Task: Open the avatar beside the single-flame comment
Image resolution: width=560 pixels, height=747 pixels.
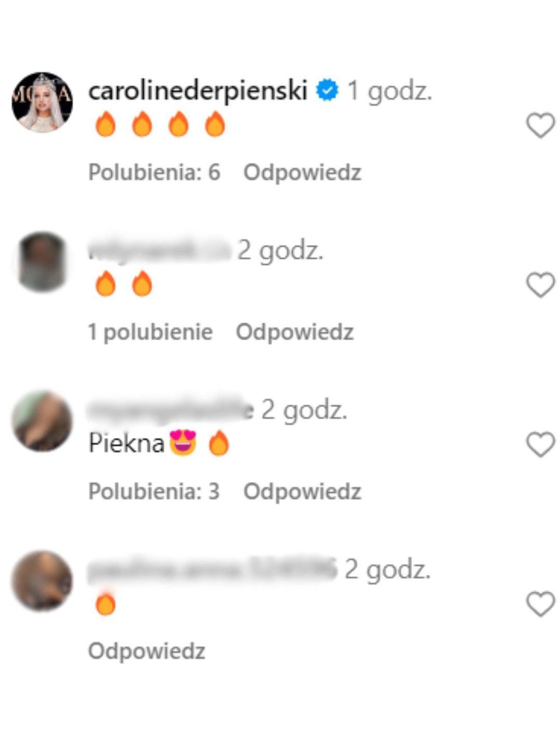Action: (x=42, y=580)
